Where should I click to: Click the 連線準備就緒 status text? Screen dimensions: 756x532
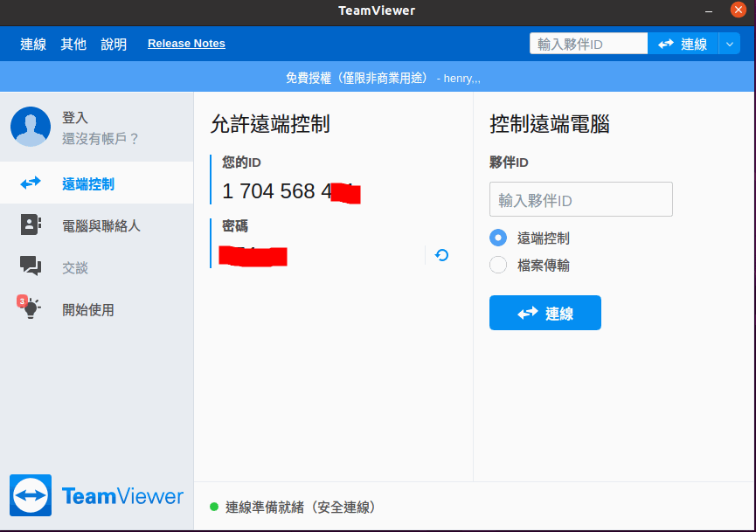point(300,507)
